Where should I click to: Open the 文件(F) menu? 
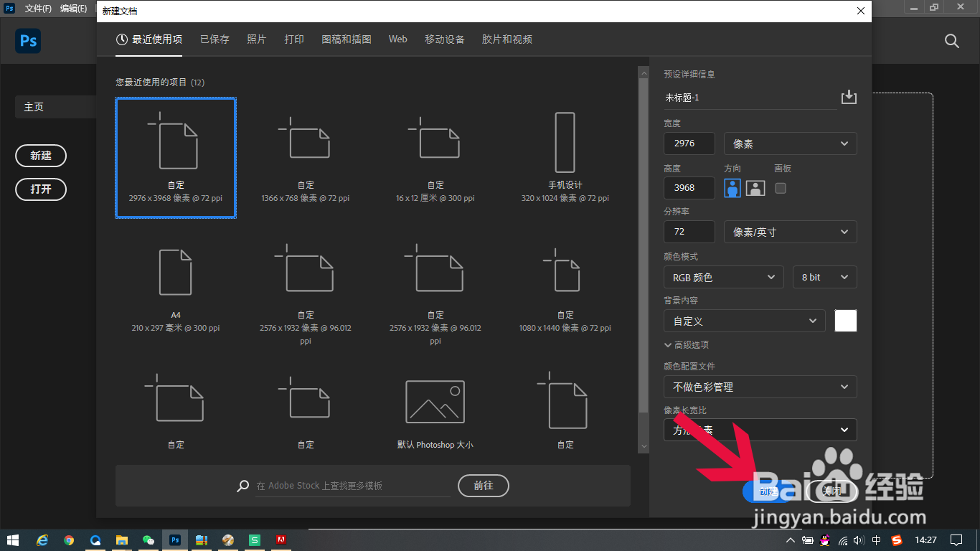39,9
